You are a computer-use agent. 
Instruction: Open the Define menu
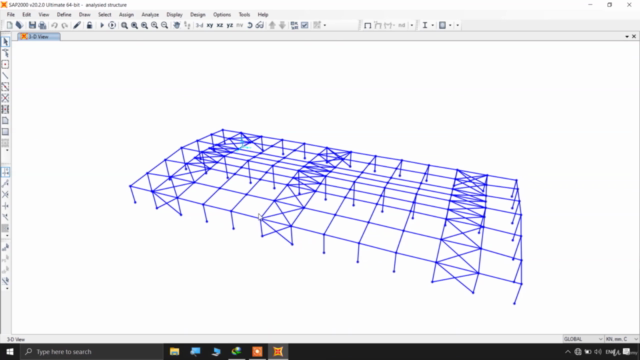tap(64, 15)
